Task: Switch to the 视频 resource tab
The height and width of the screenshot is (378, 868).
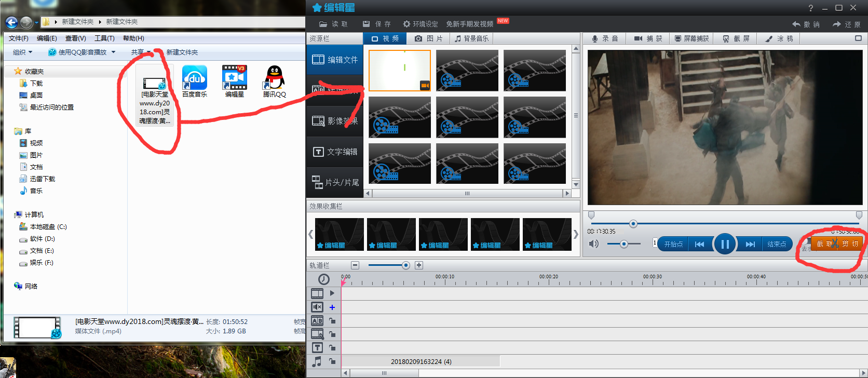Action: [x=385, y=38]
